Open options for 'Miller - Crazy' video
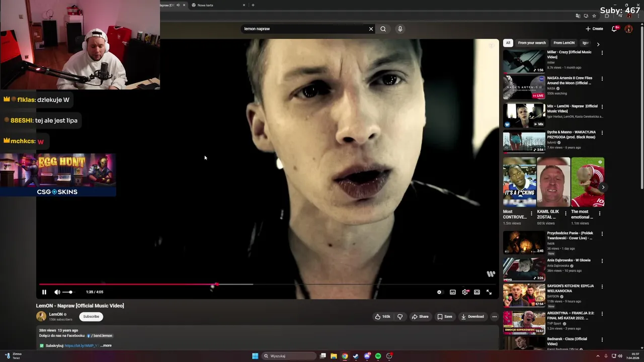The height and width of the screenshot is (362, 644). click(602, 52)
